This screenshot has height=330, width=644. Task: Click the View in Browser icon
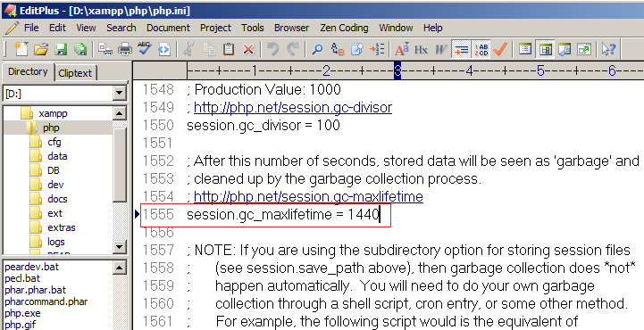pos(163,50)
